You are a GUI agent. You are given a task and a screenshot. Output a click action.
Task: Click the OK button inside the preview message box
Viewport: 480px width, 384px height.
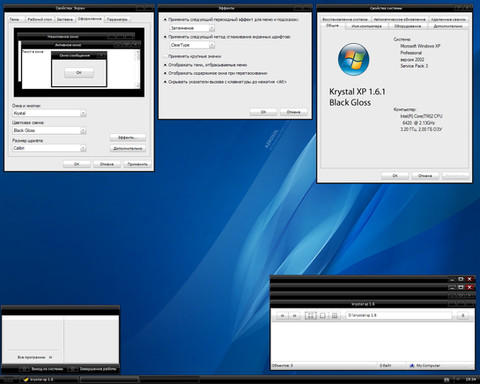79,72
